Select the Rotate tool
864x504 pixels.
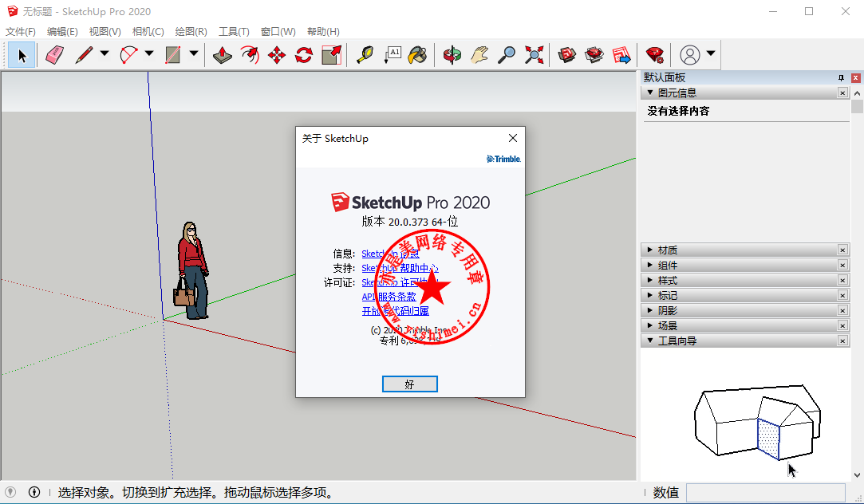click(304, 55)
